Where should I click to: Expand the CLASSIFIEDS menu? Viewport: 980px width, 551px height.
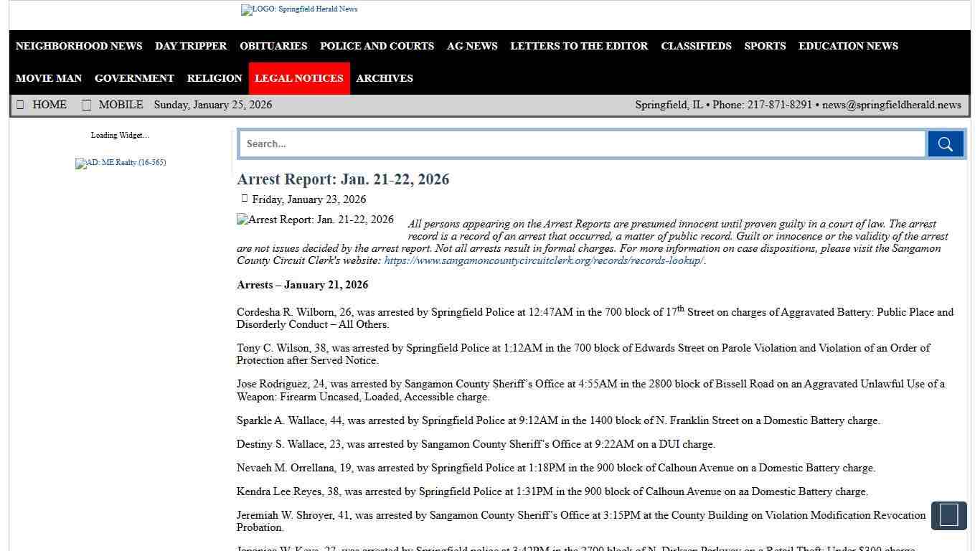pos(696,46)
